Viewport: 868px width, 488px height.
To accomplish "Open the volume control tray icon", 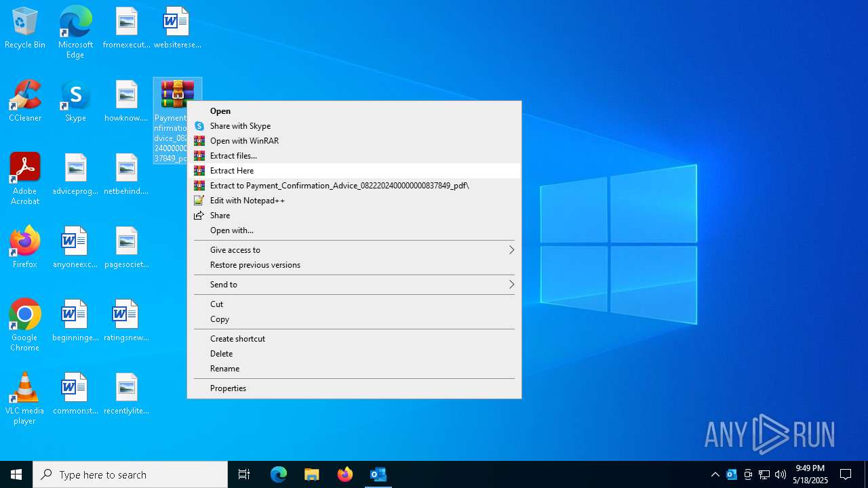I will (781, 474).
